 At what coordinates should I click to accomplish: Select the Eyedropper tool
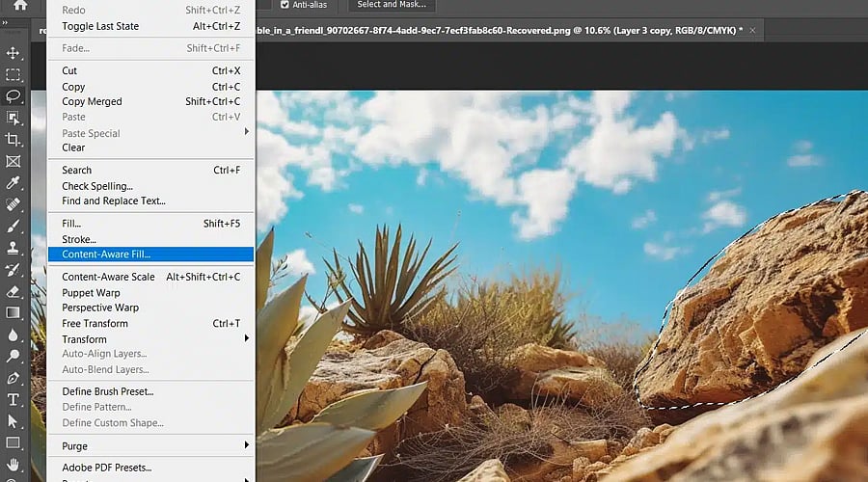[13, 182]
